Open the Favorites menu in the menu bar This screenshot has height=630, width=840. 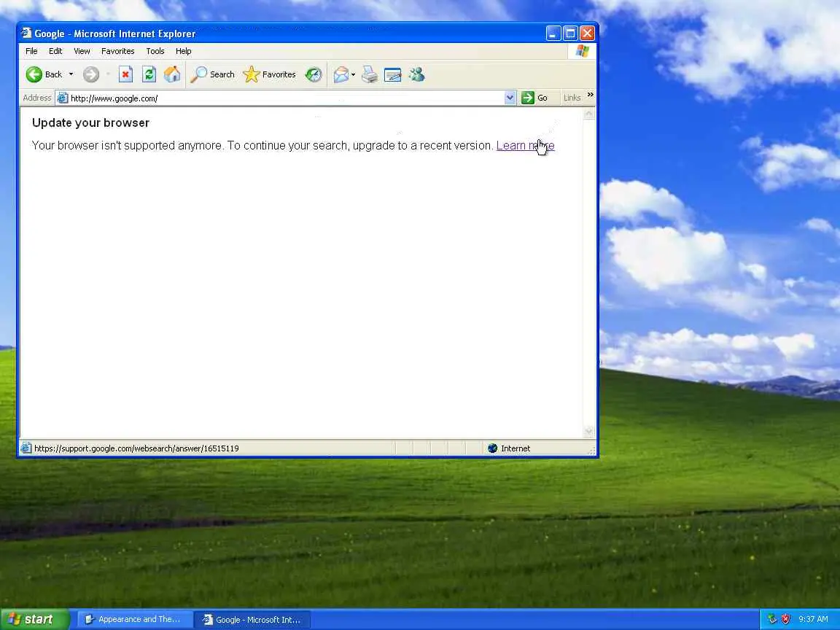click(118, 51)
